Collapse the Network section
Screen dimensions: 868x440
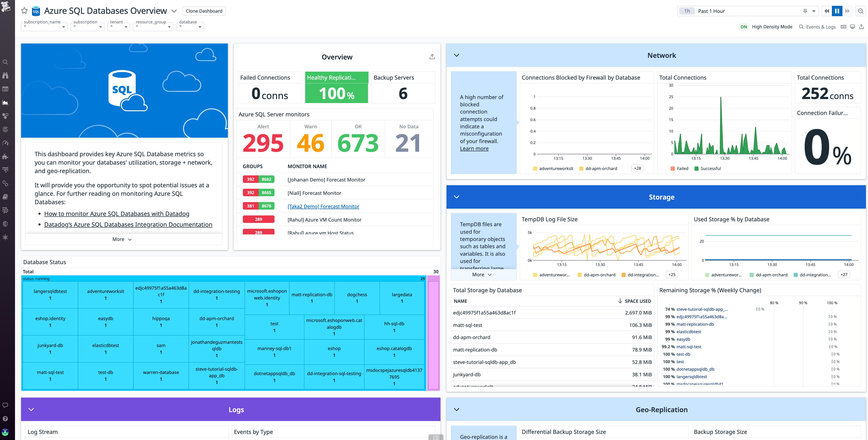coord(457,55)
